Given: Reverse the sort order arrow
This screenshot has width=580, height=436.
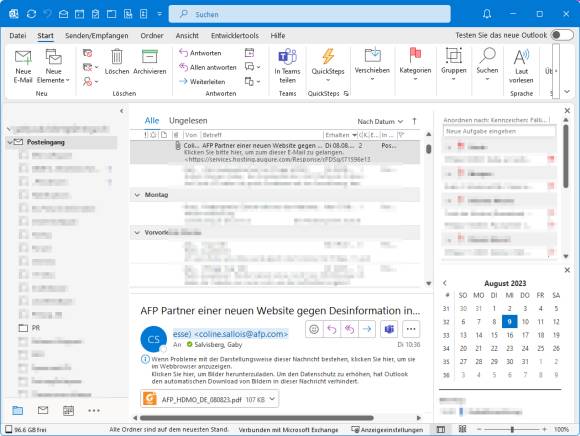Looking at the screenshot, I should point(414,121).
